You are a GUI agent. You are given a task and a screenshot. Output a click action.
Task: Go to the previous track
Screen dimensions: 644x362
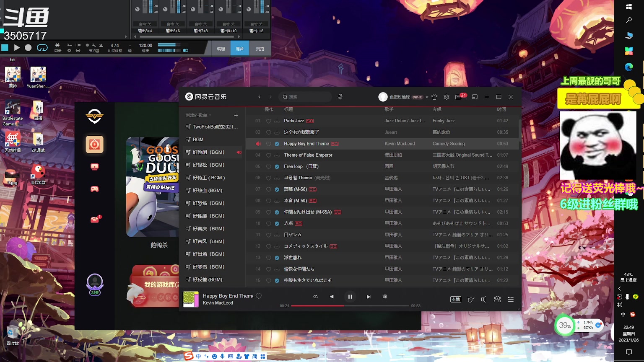point(332,297)
